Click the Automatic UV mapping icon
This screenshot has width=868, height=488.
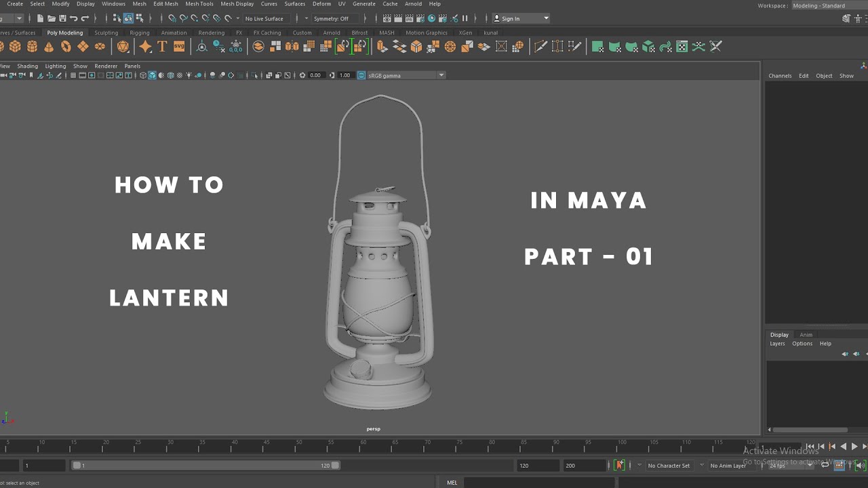(x=648, y=46)
